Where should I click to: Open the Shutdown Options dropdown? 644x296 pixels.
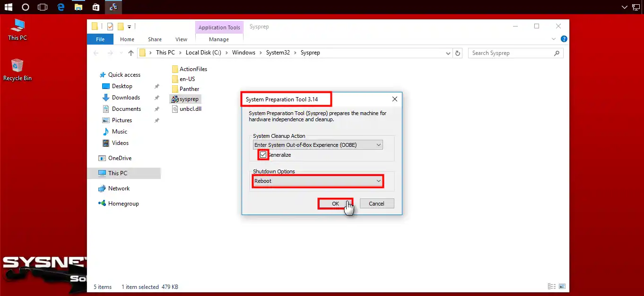tap(378, 181)
